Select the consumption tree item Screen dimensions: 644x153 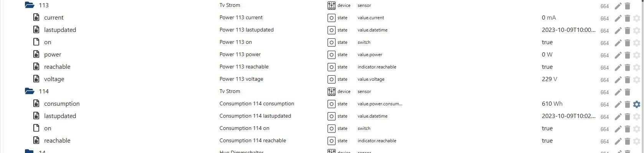tap(62, 104)
